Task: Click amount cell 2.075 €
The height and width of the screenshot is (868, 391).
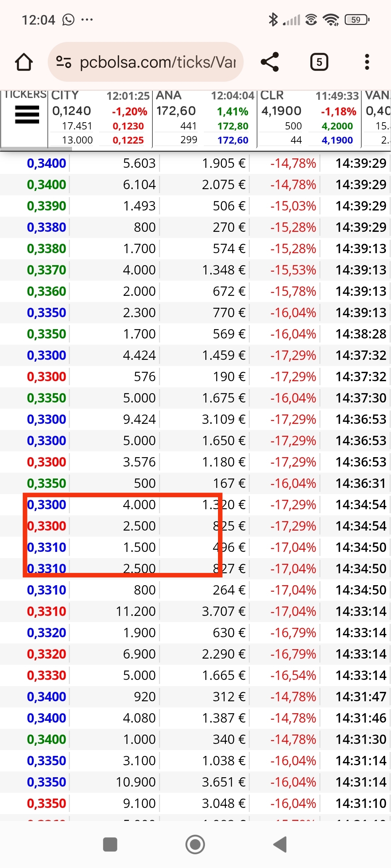Action: tap(224, 184)
